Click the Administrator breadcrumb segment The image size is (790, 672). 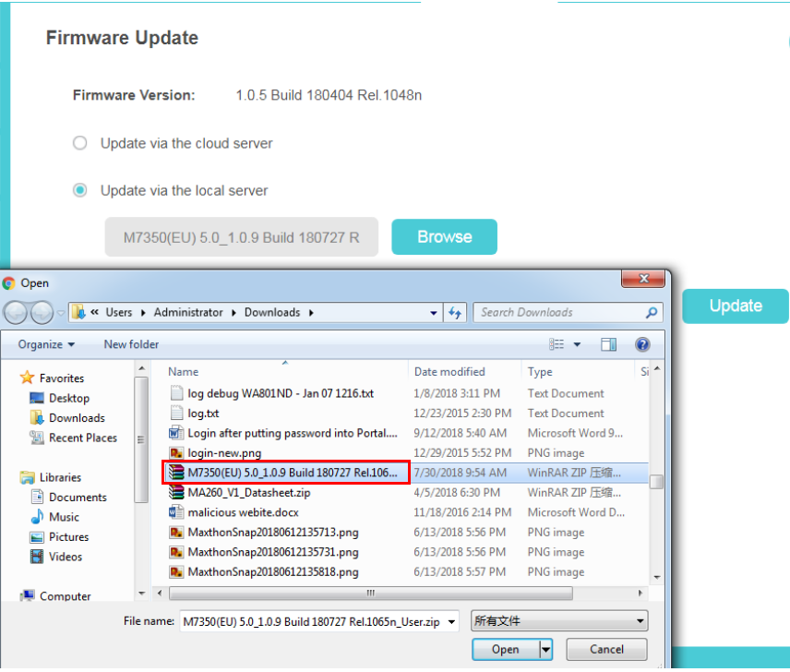188,312
